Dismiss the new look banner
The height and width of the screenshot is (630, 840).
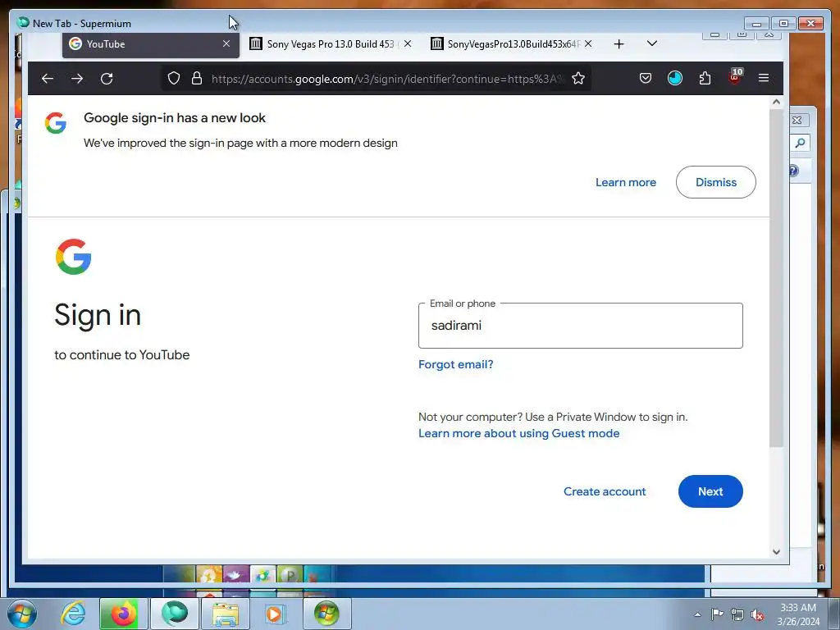(715, 182)
